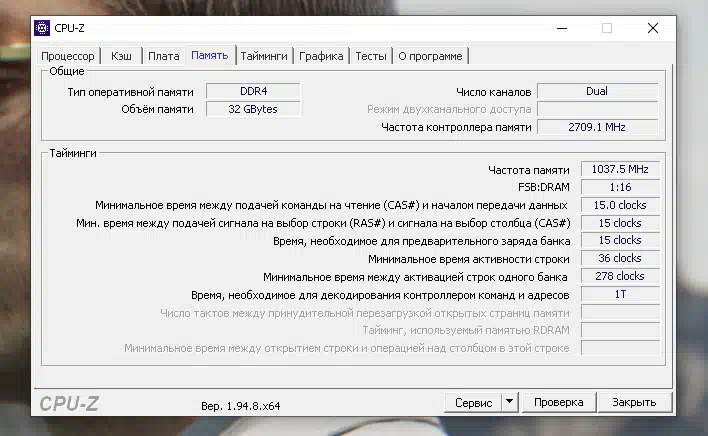Click the RAS# to CAS# delay label
Viewport: 708px width, 436px height.
pyautogui.click(x=323, y=223)
